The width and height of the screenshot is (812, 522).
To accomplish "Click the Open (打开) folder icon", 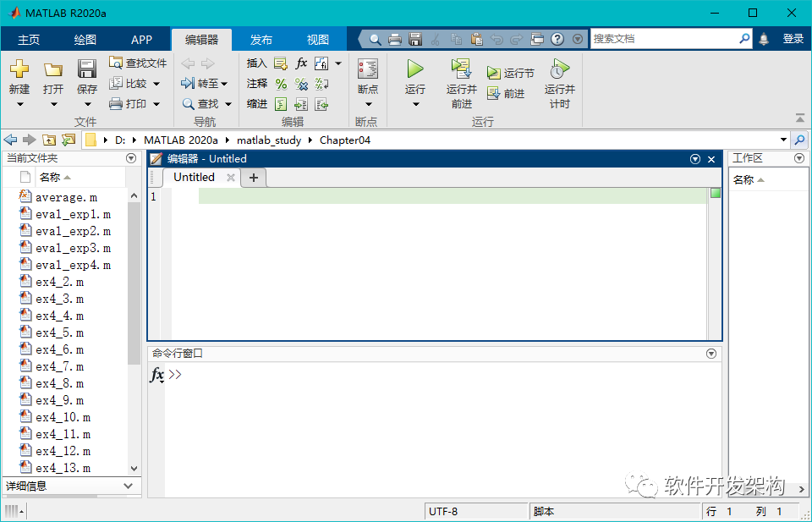I will pyautogui.click(x=53, y=69).
